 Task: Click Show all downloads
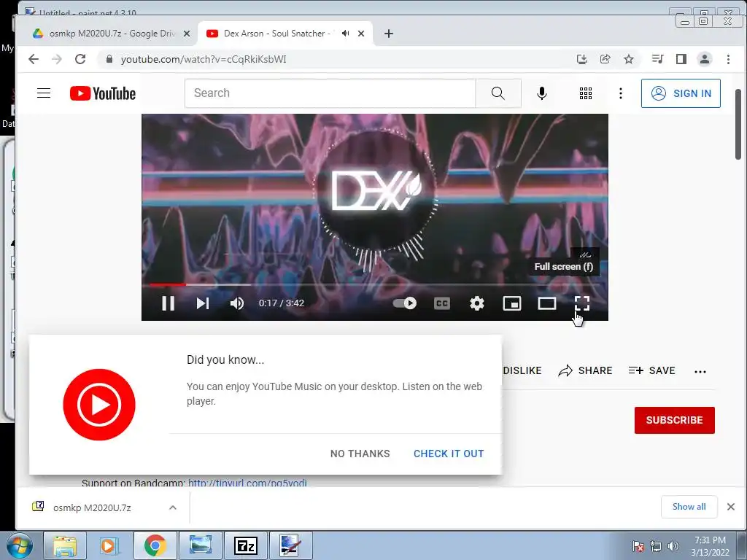coord(689,507)
